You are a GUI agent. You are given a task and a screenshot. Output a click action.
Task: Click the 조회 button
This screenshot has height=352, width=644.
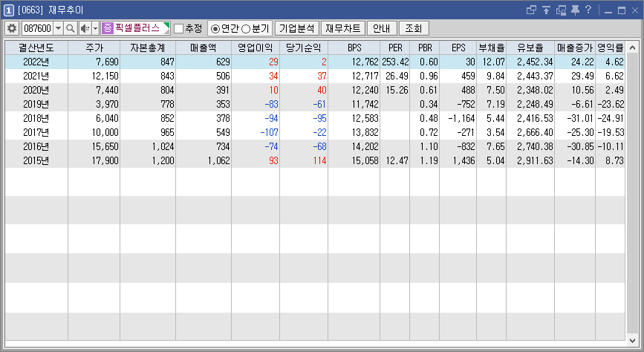point(414,28)
